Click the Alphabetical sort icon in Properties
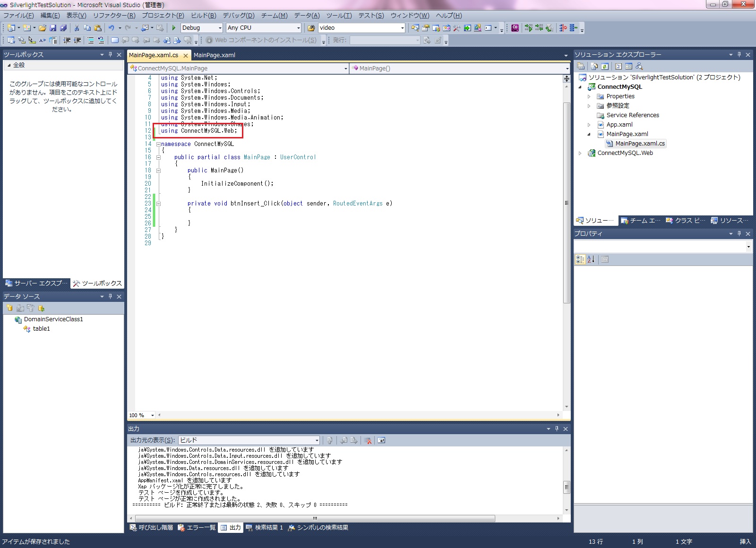Screen dimensions: 756x548 point(591,259)
